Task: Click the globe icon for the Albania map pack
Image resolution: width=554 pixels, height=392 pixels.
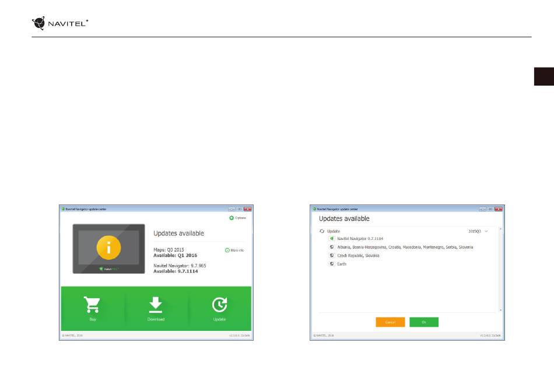Action: point(332,247)
